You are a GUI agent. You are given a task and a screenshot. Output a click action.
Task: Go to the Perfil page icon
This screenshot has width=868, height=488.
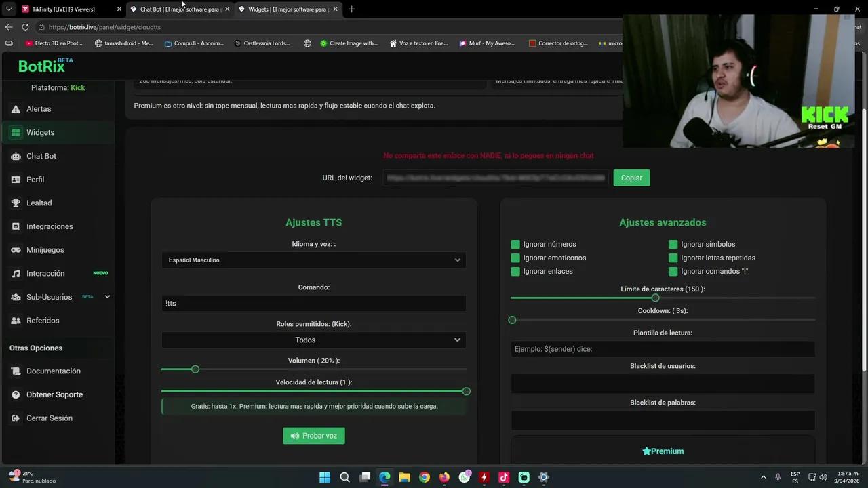[x=16, y=180]
